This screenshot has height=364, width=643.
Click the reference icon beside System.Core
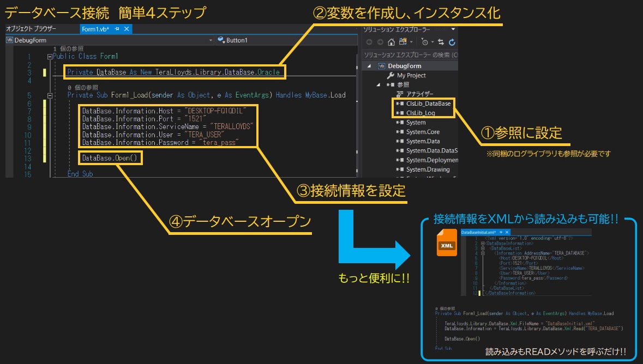(x=400, y=132)
